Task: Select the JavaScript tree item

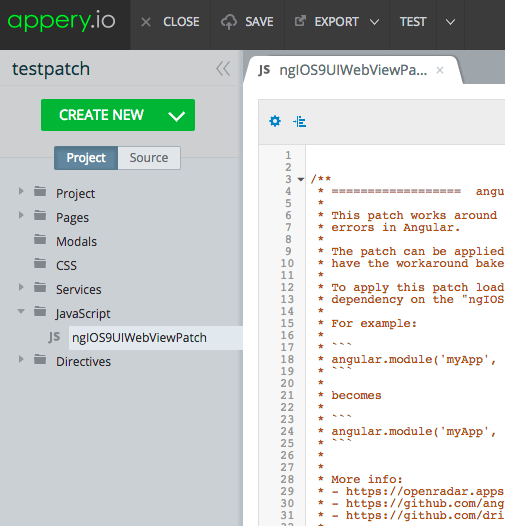Action: (83, 314)
